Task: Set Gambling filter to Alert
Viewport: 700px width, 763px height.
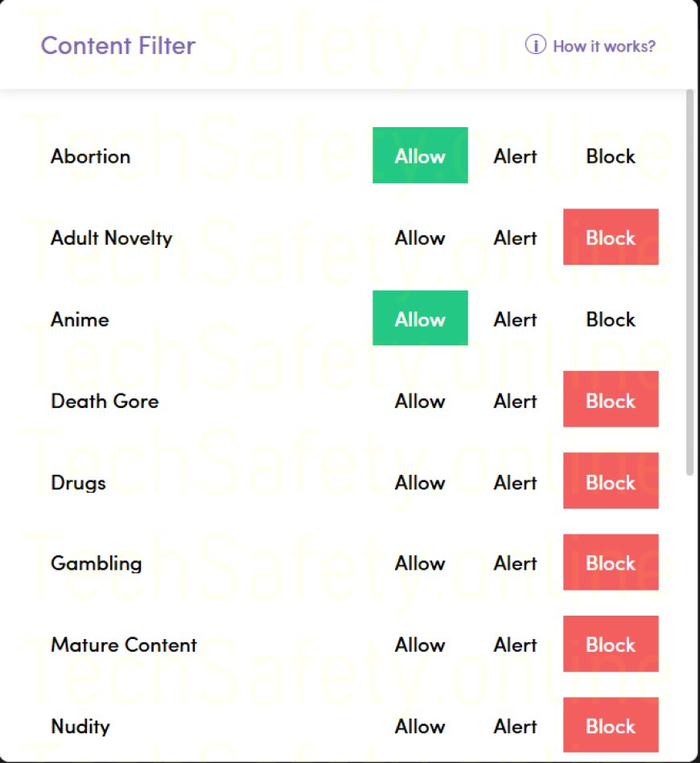Action: click(515, 563)
